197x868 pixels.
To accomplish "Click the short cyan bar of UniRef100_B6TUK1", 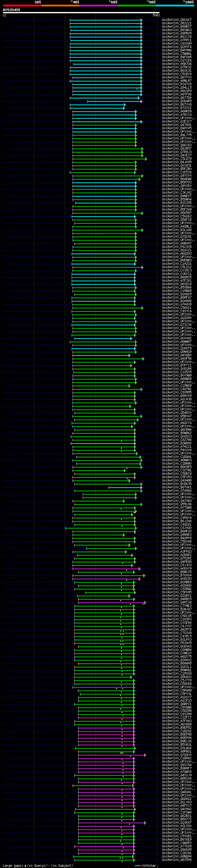I will (125, 487).
